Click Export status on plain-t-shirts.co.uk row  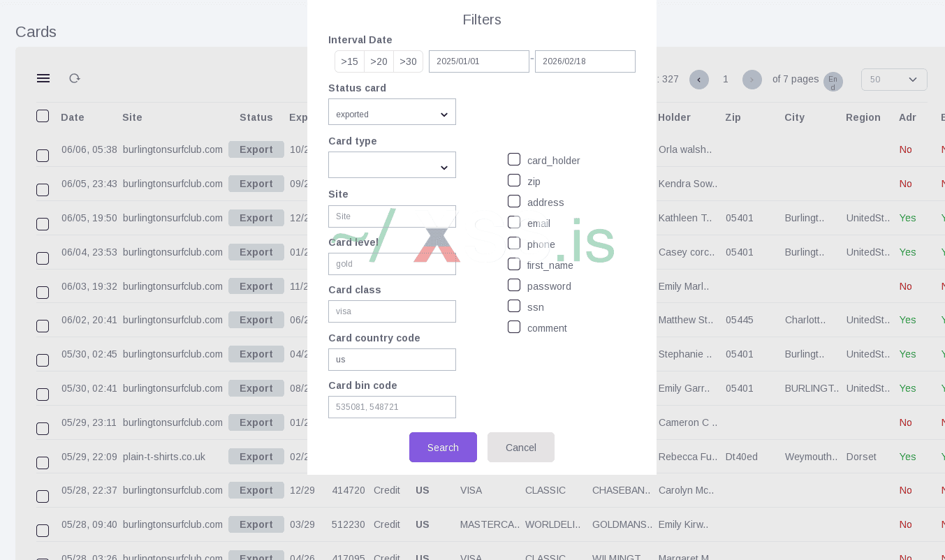pyautogui.click(x=256, y=457)
